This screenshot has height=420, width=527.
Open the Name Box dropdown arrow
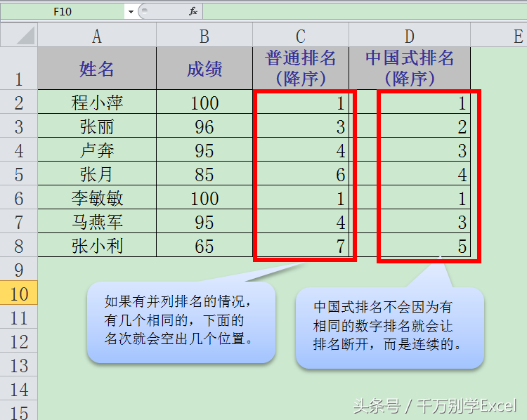pos(131,12)
